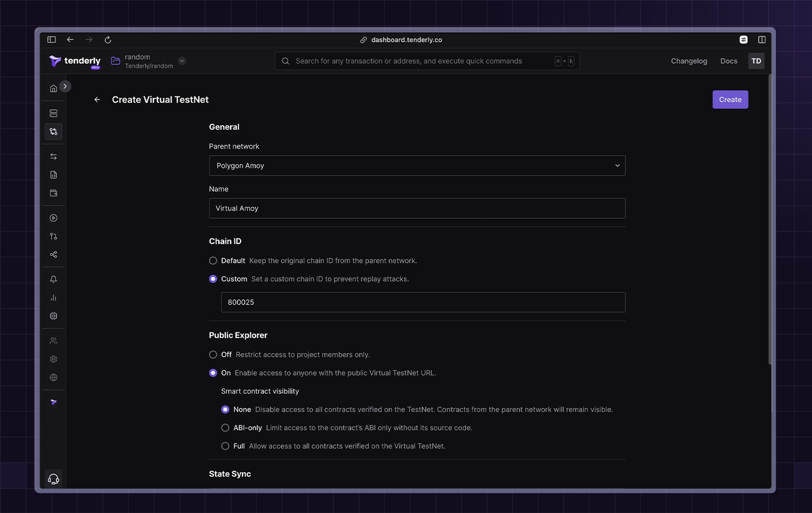Open the support headset icon
The width and height of the screenshot is (812, 513).
pos(53,478)
